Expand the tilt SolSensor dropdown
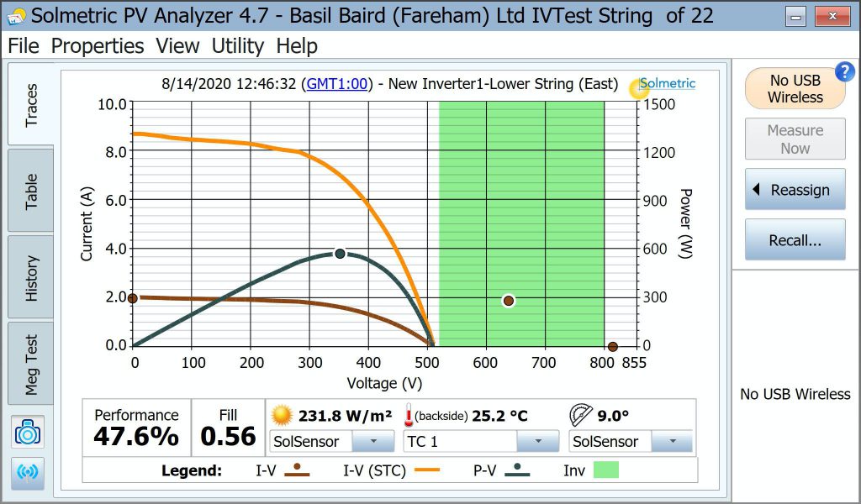The width and height of the screenshot is (861, 504). tap(672, 441)
